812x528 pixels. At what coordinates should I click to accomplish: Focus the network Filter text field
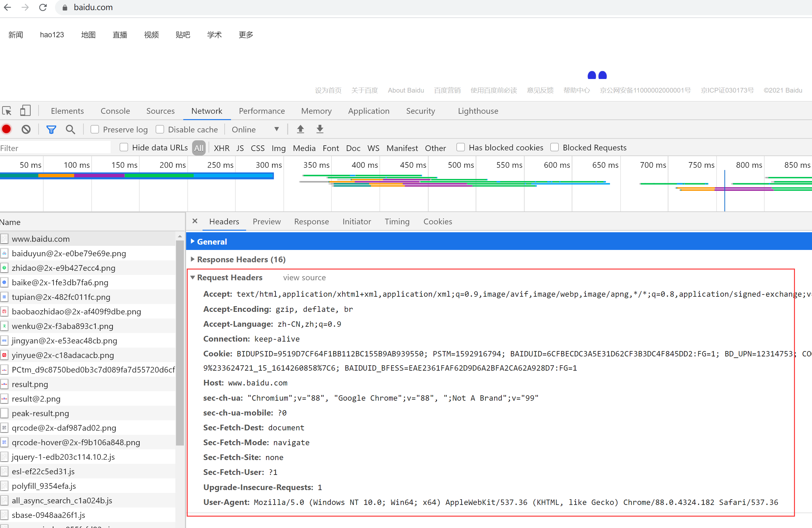[55, 148]
